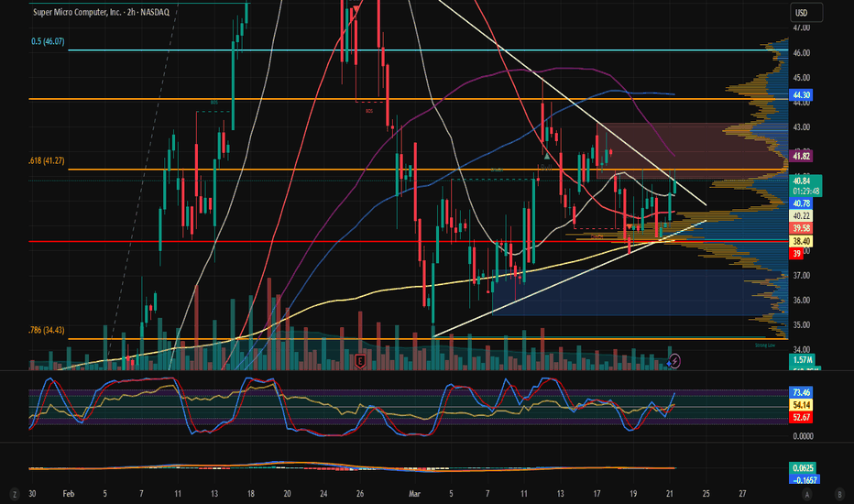Viewport: 854px width, 504px height.
Task: Click the purple lightning bolt event icon
Action: 674,361
